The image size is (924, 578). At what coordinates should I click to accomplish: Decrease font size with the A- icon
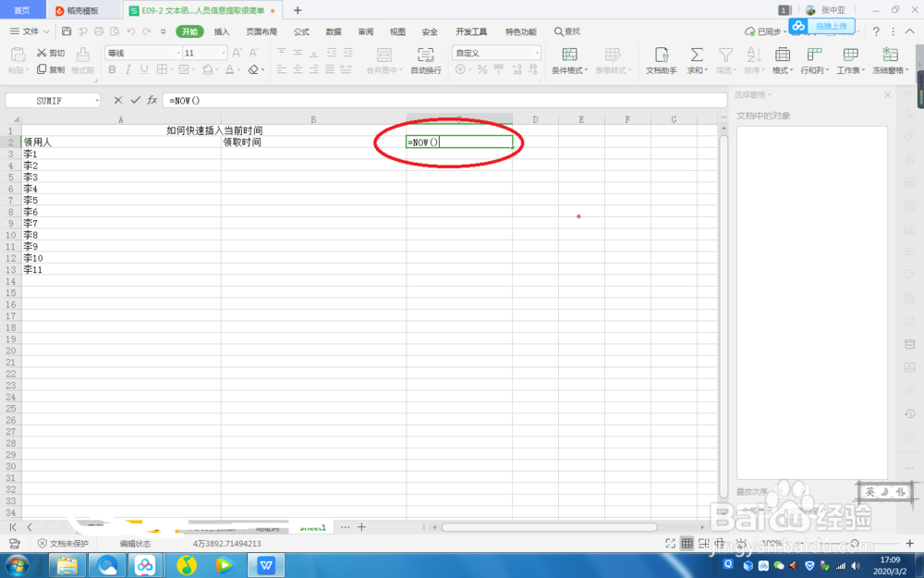[253, 53]
